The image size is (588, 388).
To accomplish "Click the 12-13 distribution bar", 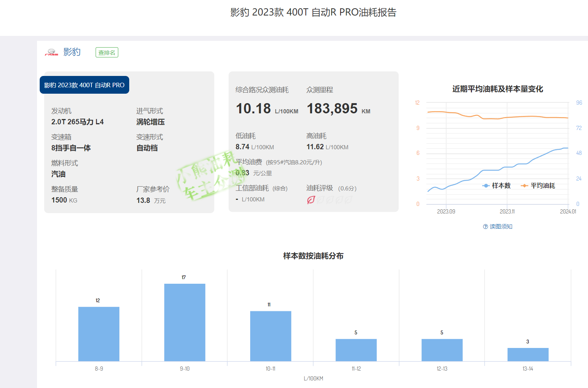I will coord(442,350).
